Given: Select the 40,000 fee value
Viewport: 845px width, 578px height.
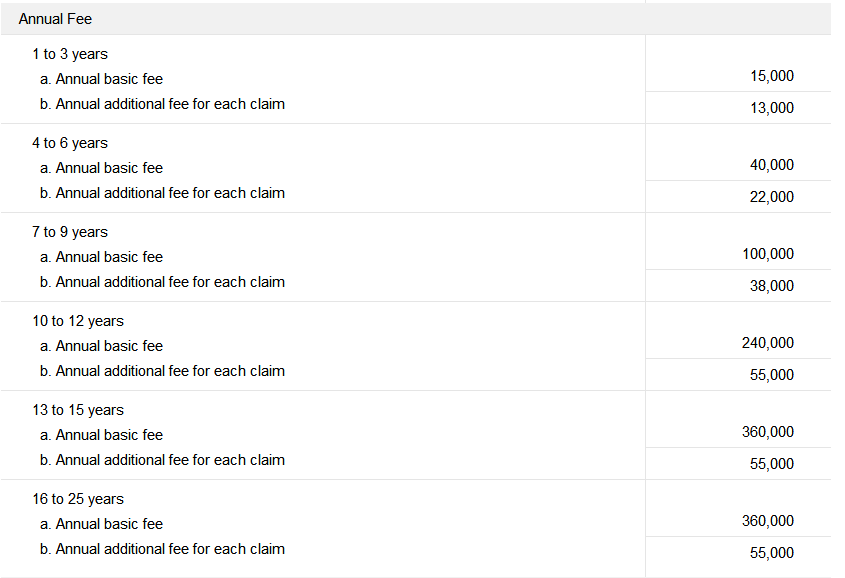Looking at the screenshot, I should point(771,165).
